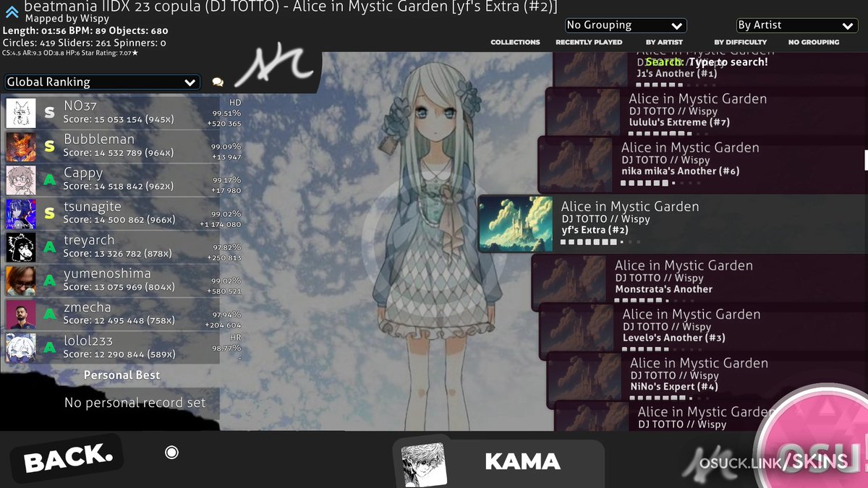Open the chat bubble icon beside Global Ranking
This screenshot has width=868, height=488.
pyautogui.click(x=218, y=82)
